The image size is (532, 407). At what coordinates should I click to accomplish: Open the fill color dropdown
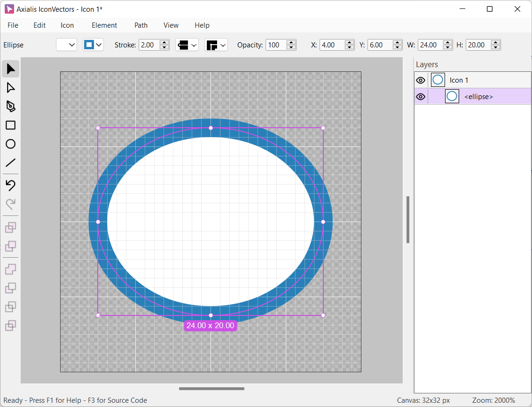click(x=66, y=45)
